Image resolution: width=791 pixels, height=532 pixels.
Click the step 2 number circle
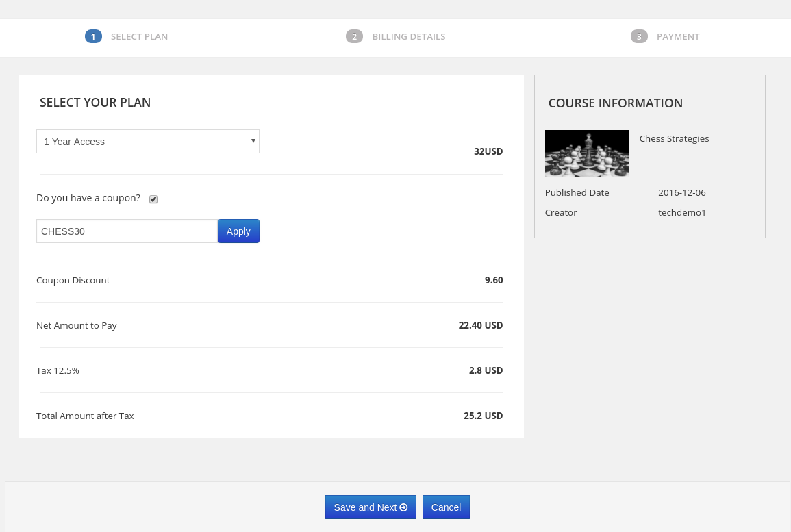click(354, 36)
